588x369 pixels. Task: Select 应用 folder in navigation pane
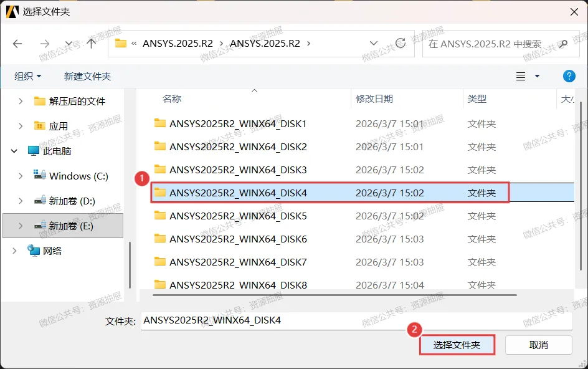59,126
